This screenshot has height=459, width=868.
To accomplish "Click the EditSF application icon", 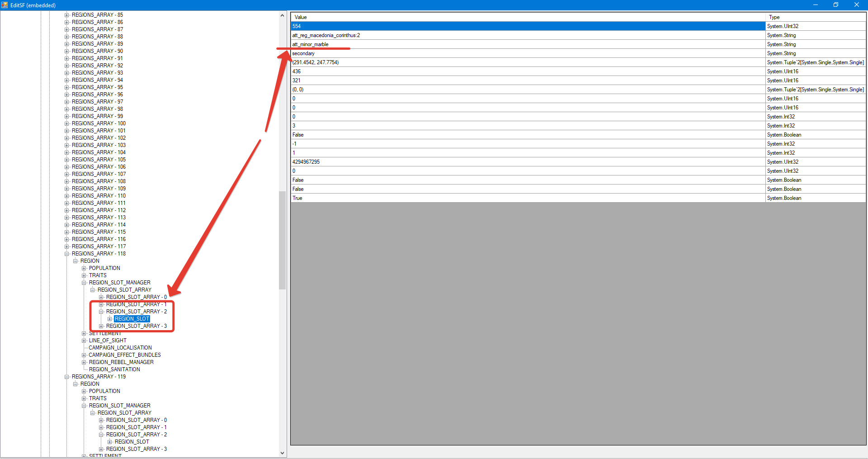I will pyautogui.click(x=5, y=5).
